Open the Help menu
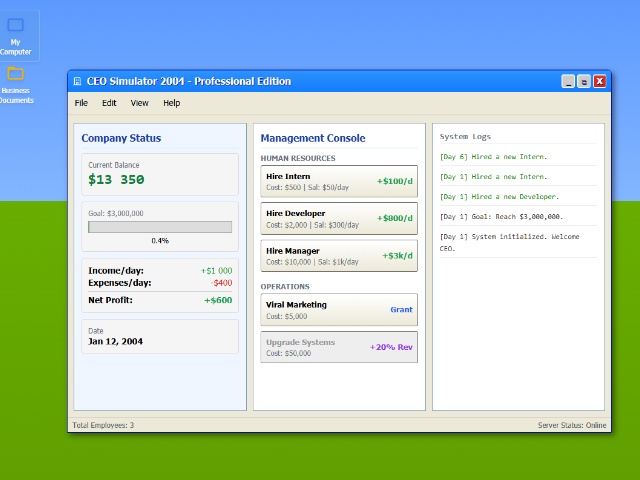640x480 pixels. coord(171,103)
